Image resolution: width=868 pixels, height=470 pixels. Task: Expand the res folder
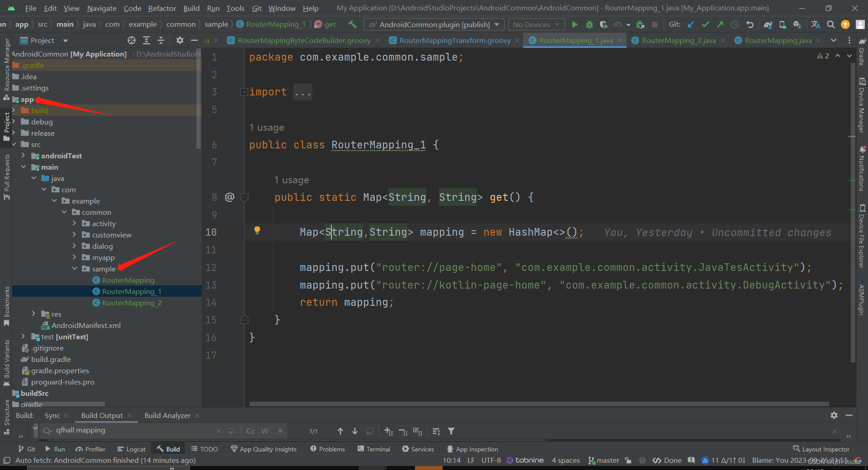point(34,314)
